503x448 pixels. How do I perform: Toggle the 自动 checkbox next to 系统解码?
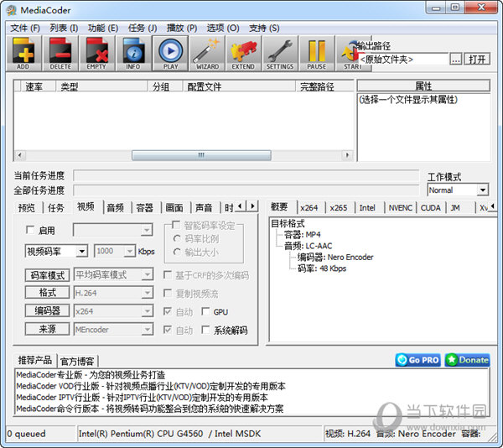coord(168,330)
